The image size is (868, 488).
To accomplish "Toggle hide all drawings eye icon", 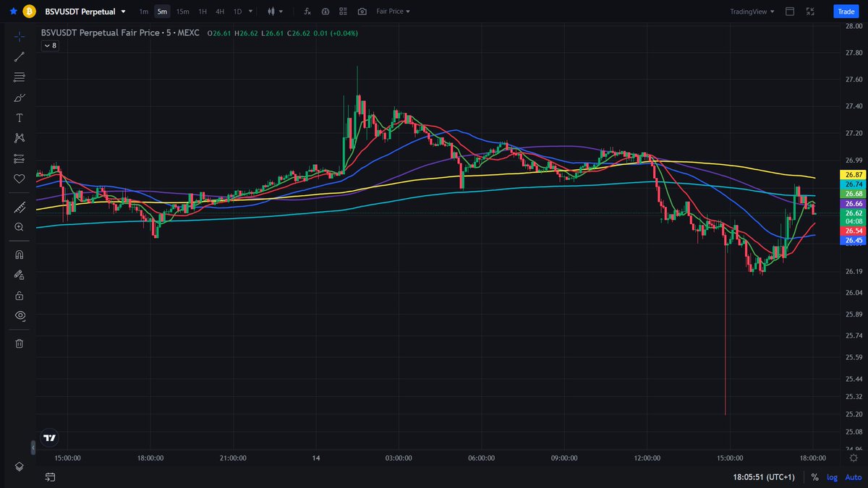I will coord(20,315).
